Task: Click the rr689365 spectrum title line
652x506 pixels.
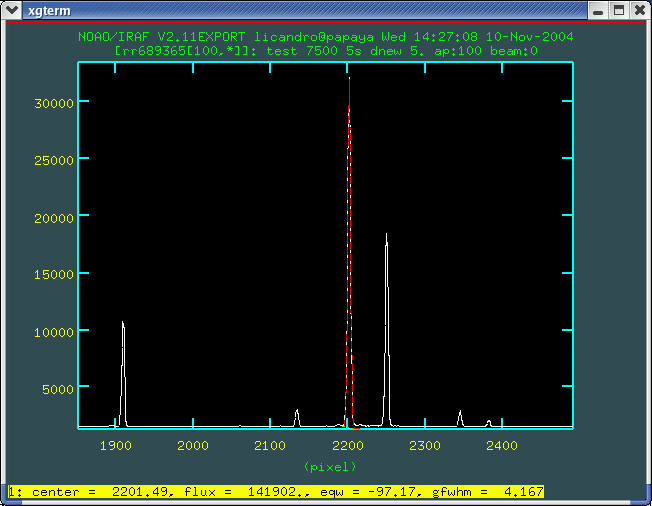Action: pos(326,50)
